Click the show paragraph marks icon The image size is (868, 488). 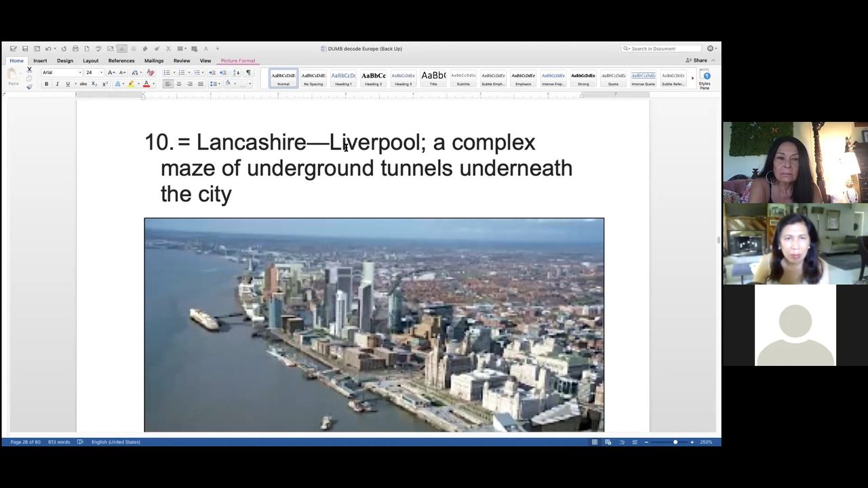click(248, 73)
